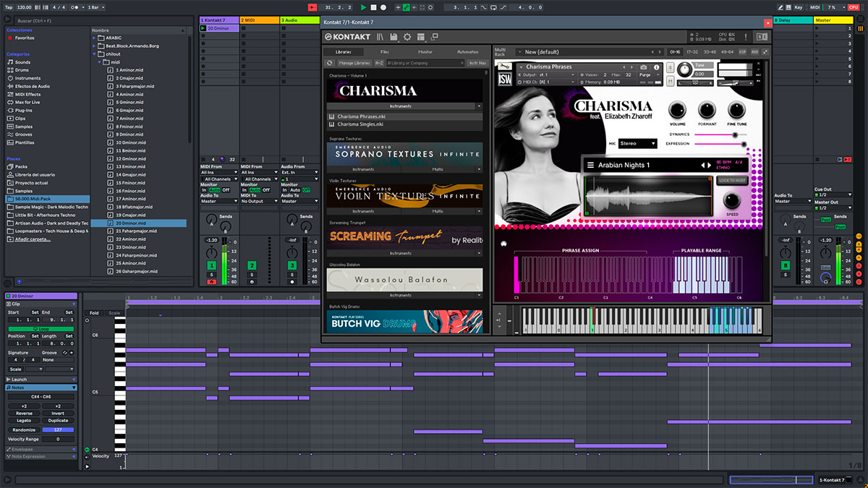This screenshot has height=488, width=868.
Task: Open the New (default) multi rack dropdown
Action: click(590, 52)
